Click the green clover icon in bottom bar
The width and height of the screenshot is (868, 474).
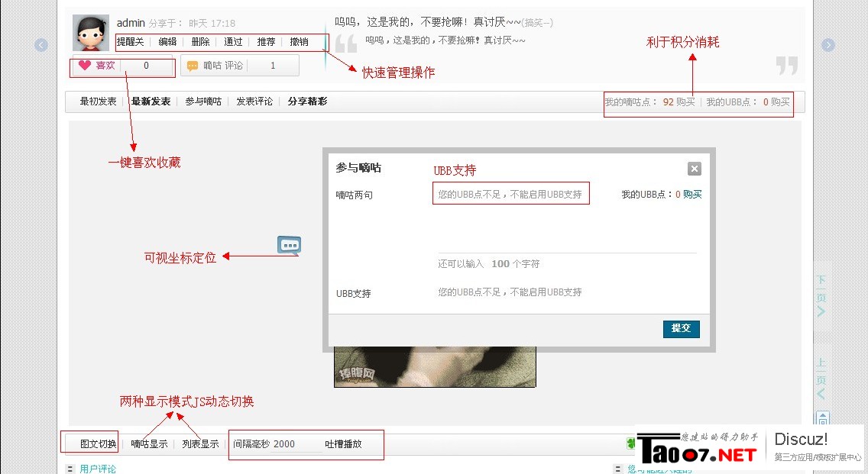coord(631,443)
